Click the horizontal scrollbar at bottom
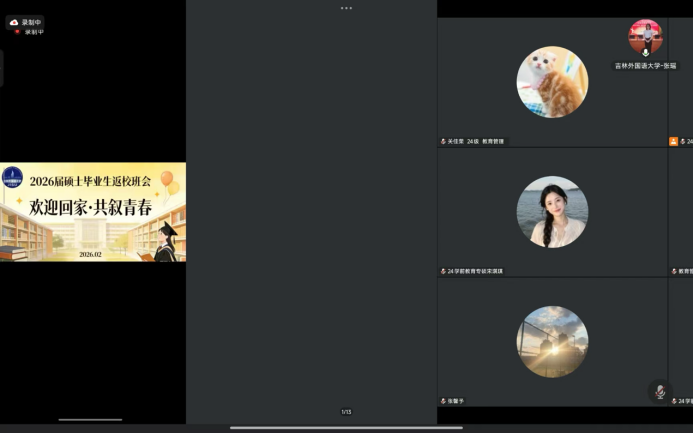 [346, 428]
